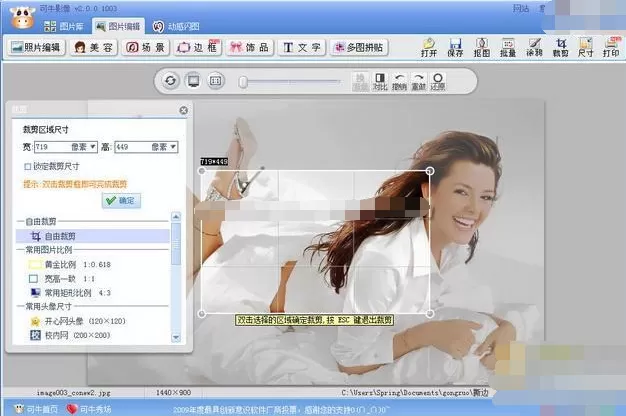Click the top-left crop handle

coord(202,171)
